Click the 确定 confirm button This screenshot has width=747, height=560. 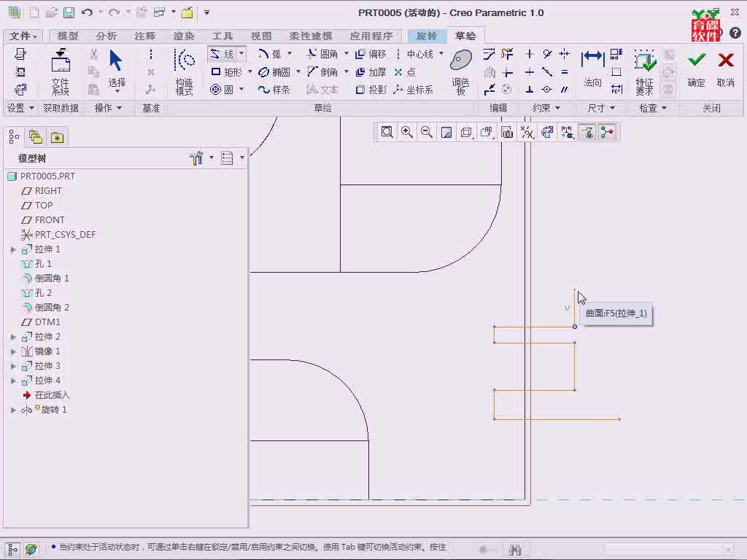(696, 70)
